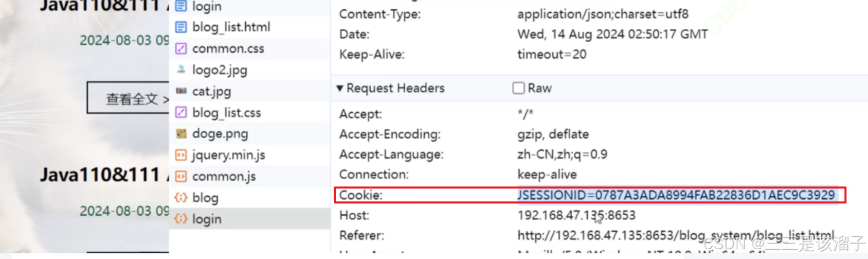Select the blog_list.css request
The image size is (868, 259).
tap(249, 112)
